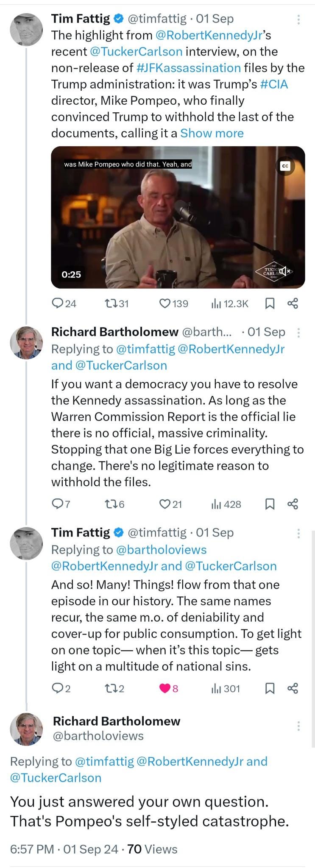Open more options for first Tim Fattig tweet
Viewport: 315px width, 868px height.
298,19
